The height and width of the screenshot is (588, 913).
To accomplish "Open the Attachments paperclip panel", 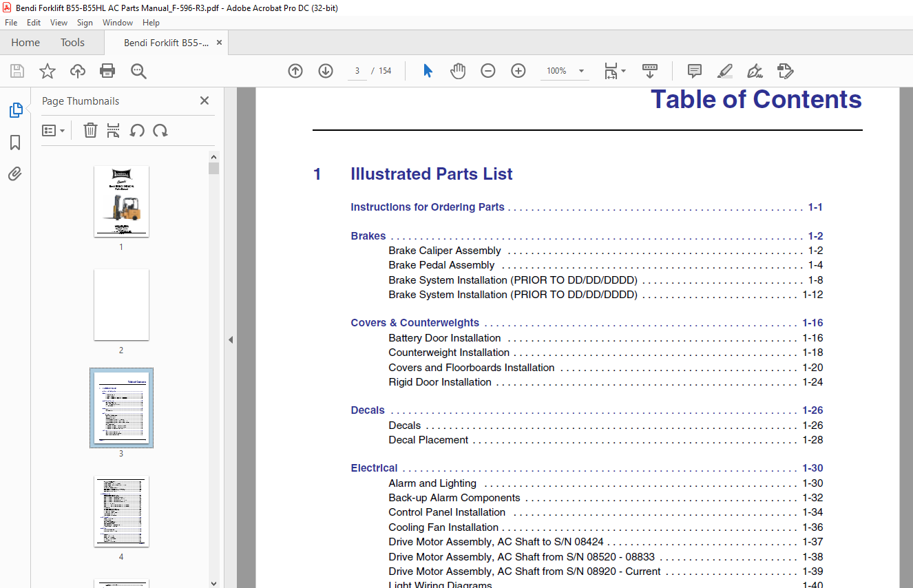I will [15, 174].
